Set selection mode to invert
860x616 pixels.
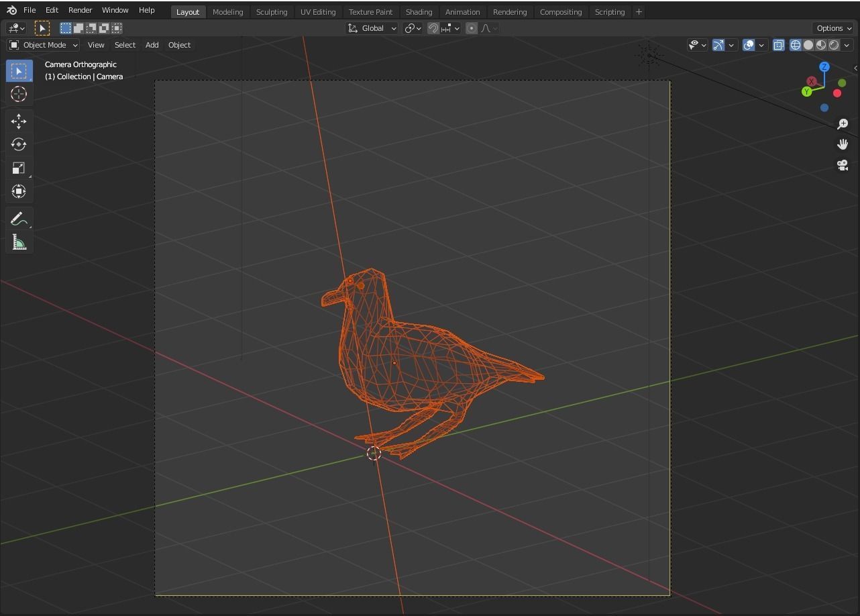point(104,28)
